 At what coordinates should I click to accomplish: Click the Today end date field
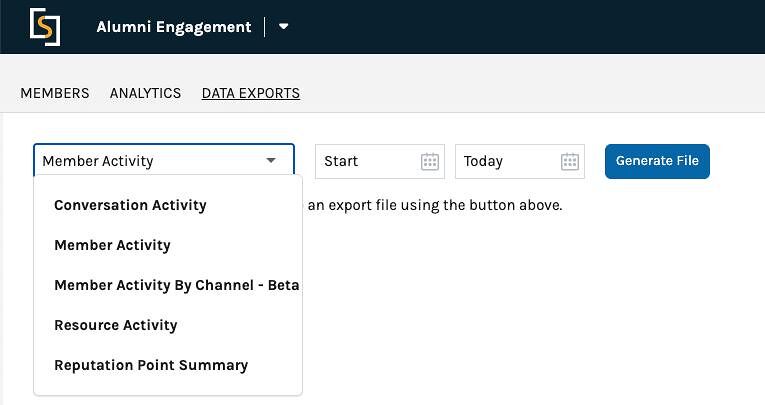tap(520, 161)
